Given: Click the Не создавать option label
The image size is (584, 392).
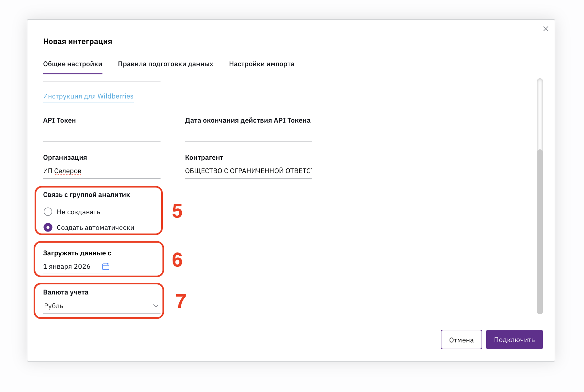Looking at the screenshot, I should [78, 212].
